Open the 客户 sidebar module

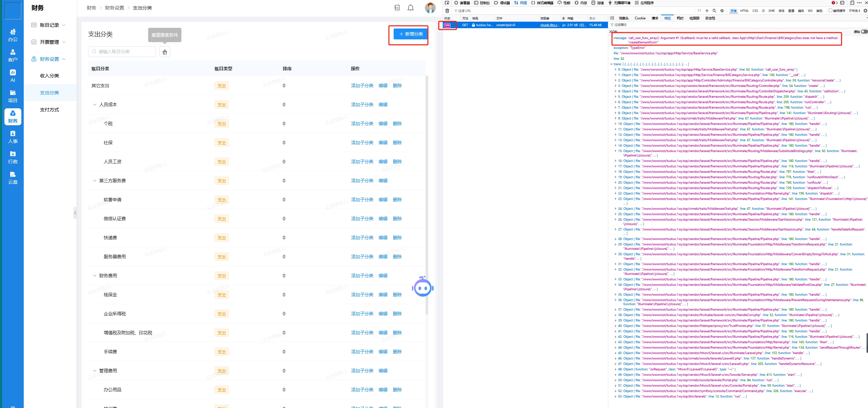pos(13,56)
